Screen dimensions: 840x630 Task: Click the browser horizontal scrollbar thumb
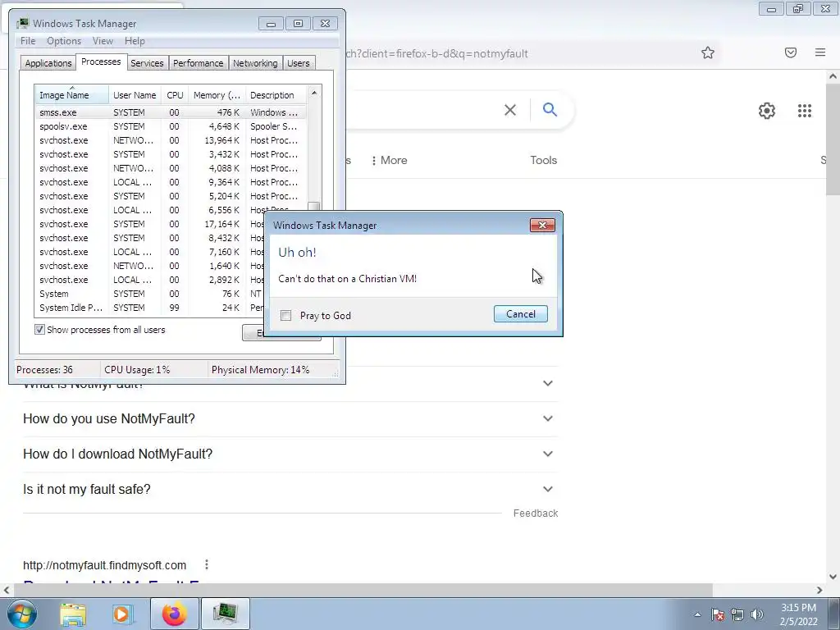[x=363, y=590]
